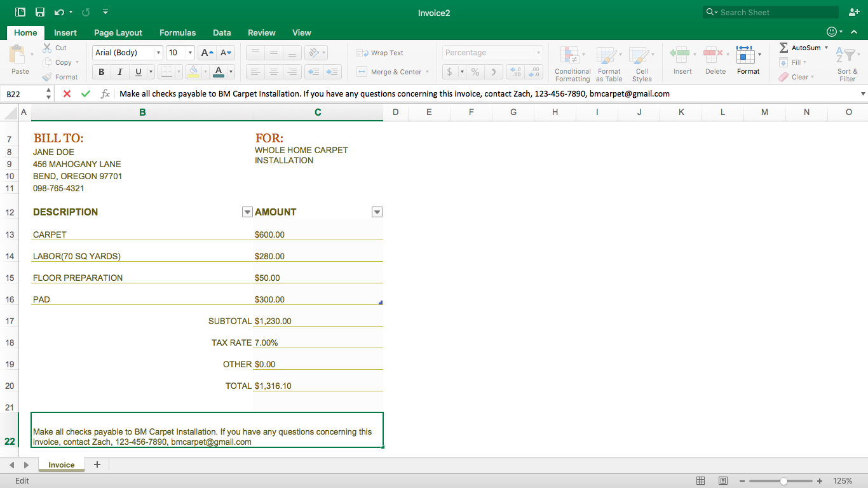Switch to the Review tab

pyautogui.click(x=261, y=32)
